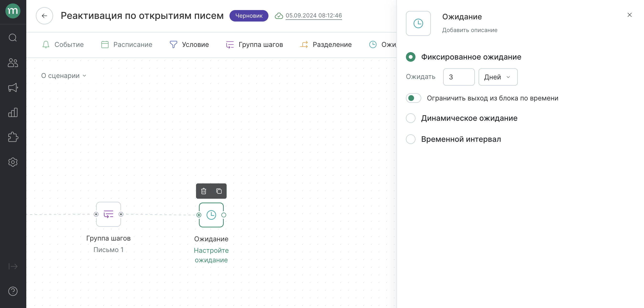The width and height of the screenshot is (644, 308).
Task: Open the Mindbox logo home
Action: click(13, 11)
